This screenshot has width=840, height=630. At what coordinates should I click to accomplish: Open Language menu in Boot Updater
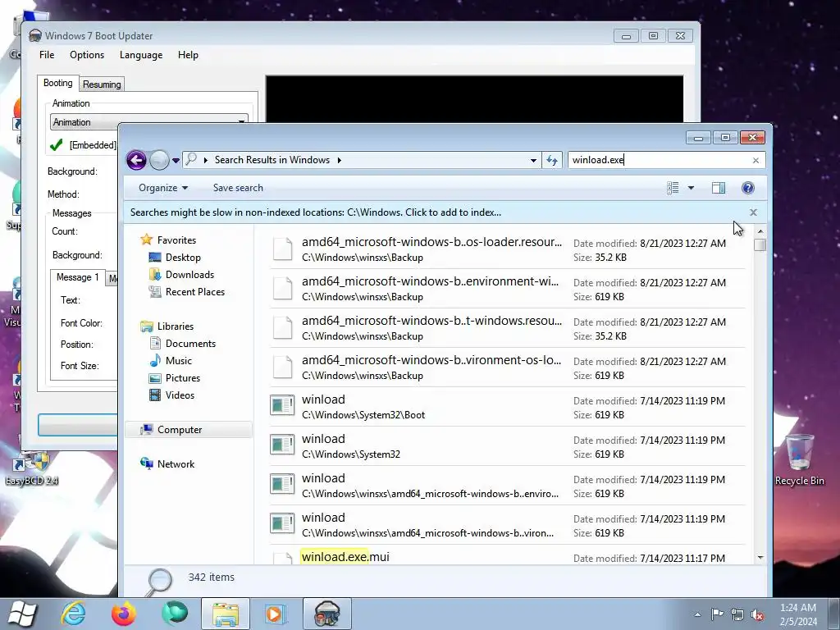(x=141, y=55)
